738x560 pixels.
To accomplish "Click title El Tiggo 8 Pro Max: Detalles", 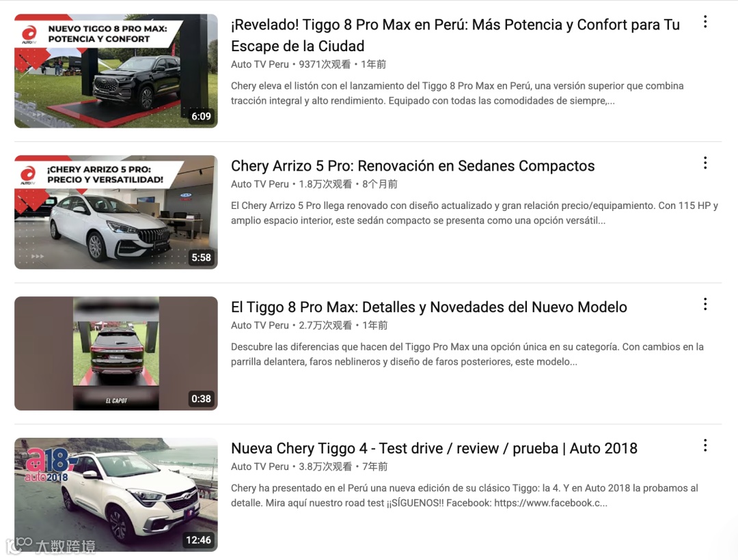I will click(428, 307).
